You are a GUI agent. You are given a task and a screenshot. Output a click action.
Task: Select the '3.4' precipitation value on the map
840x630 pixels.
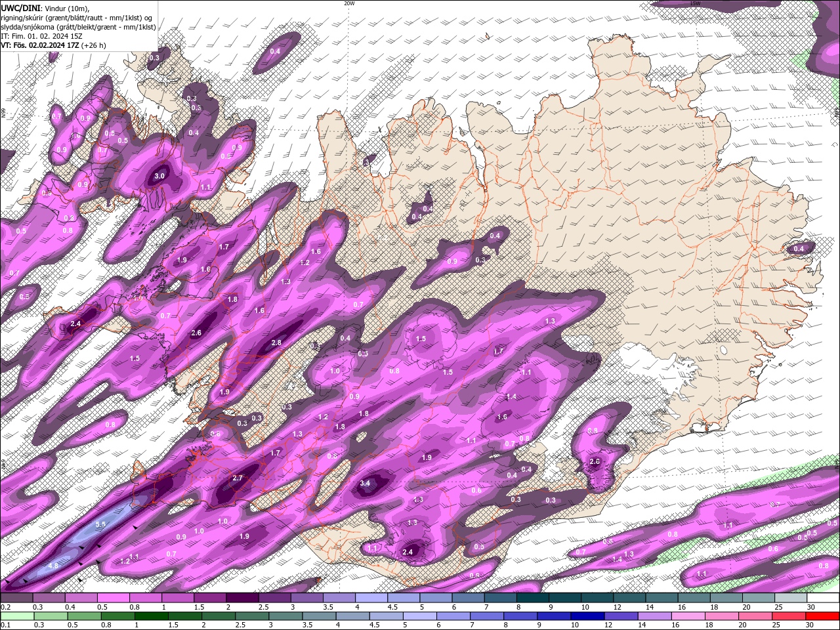366,483
